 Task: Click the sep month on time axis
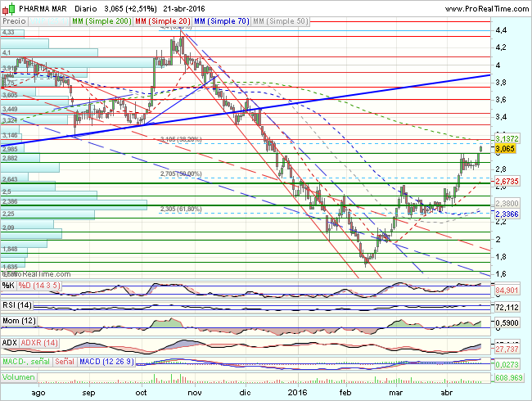click(x=88, y=393)
